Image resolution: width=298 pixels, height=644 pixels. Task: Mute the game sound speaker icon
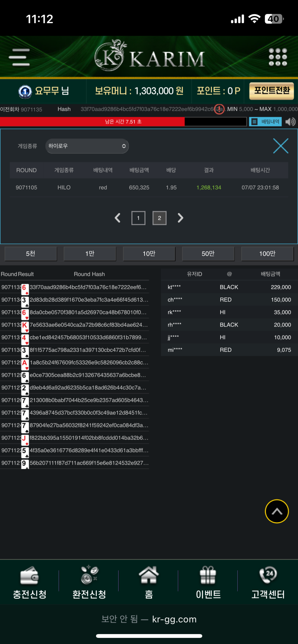tap(291, 122)
